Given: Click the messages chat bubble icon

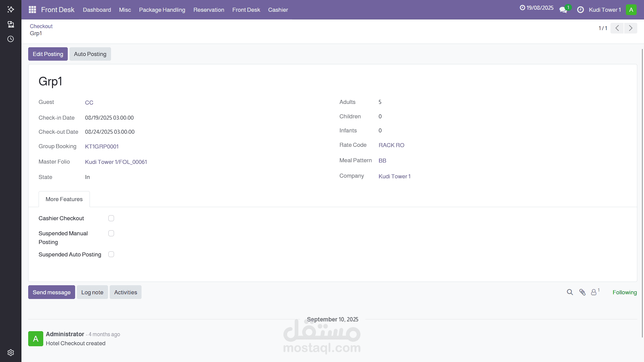Looking at the screenshot, I should [x=563, y=10].
